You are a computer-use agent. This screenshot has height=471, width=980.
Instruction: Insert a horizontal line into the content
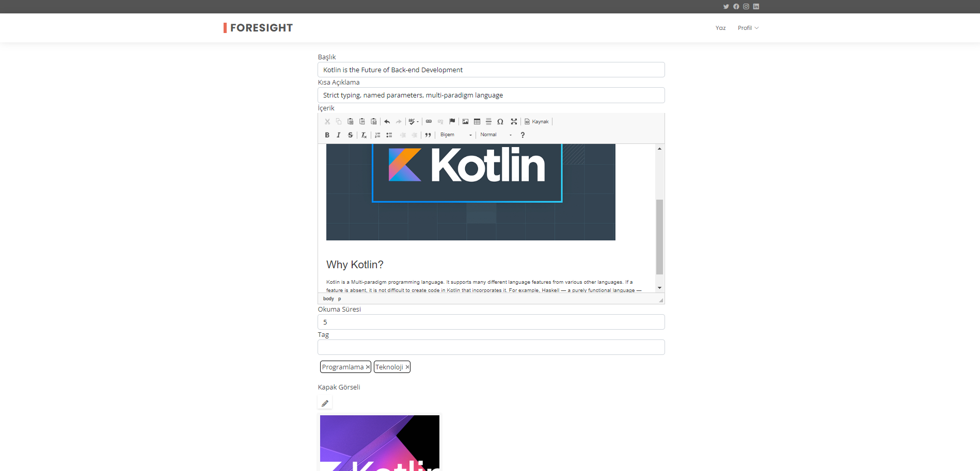click(488, 122)
